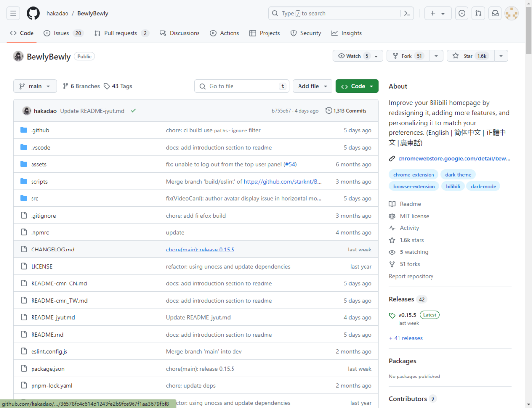This screenshot has height=408, width=532.
Task: Open the Star lists dropdown arrow
Action: point(501,56)
